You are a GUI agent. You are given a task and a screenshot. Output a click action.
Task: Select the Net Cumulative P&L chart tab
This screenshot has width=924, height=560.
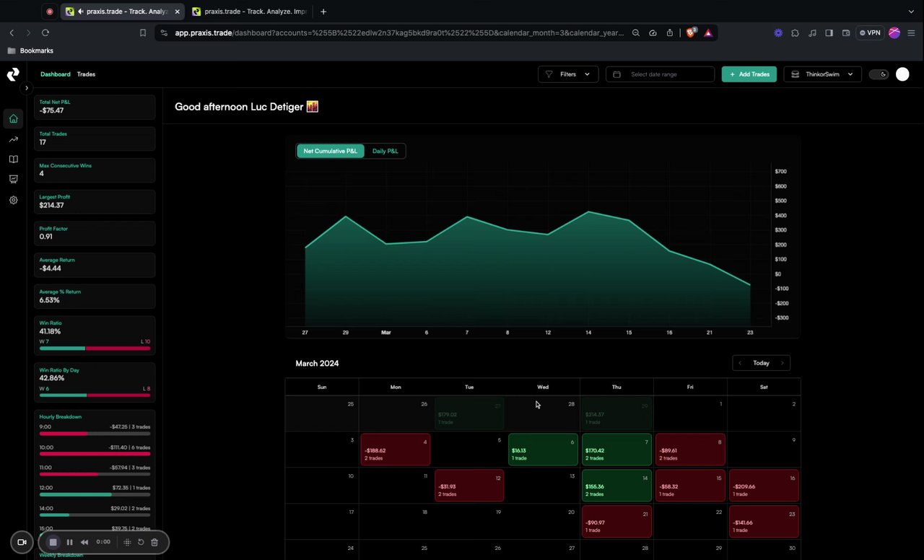click(330, 151)
